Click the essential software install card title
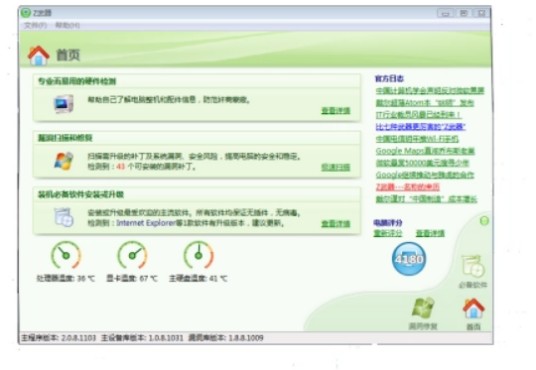The width and height of the screenshot is (536, 370). coord(81,195)
